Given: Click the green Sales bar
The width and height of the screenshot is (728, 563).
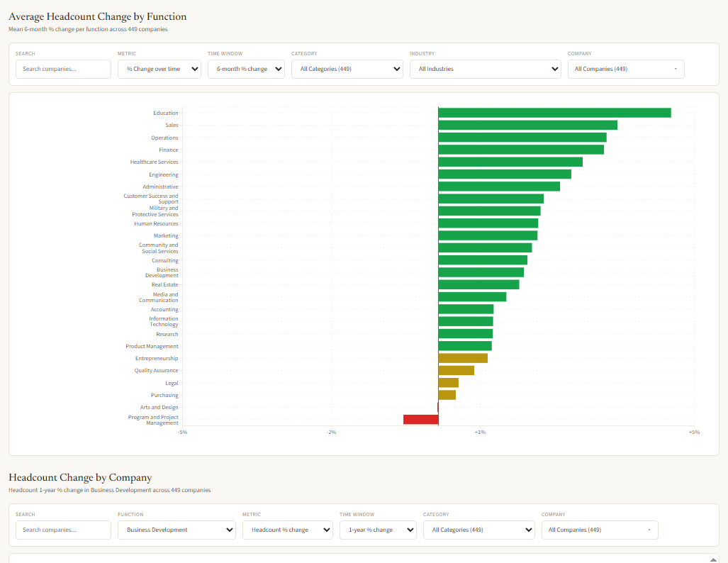Looking at the screenshot, I should (x=528, y=125).
